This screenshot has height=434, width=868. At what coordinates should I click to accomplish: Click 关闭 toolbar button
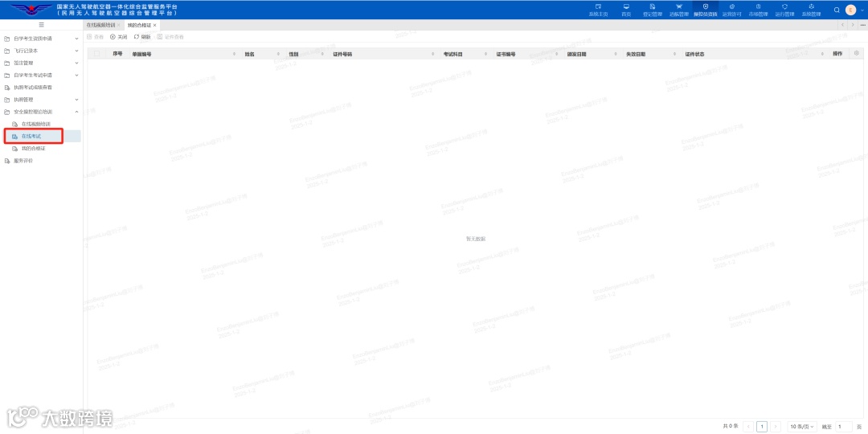tap(118, 36)
